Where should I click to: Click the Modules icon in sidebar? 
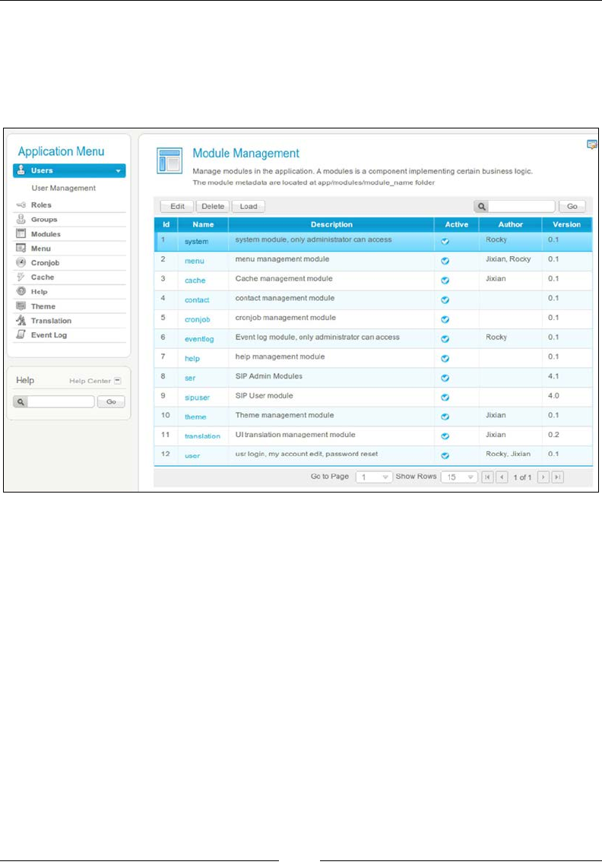pos(21,233)
